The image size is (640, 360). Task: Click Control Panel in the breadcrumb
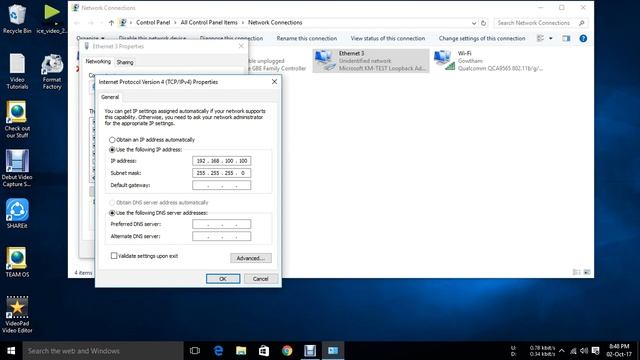click(153, 22)
